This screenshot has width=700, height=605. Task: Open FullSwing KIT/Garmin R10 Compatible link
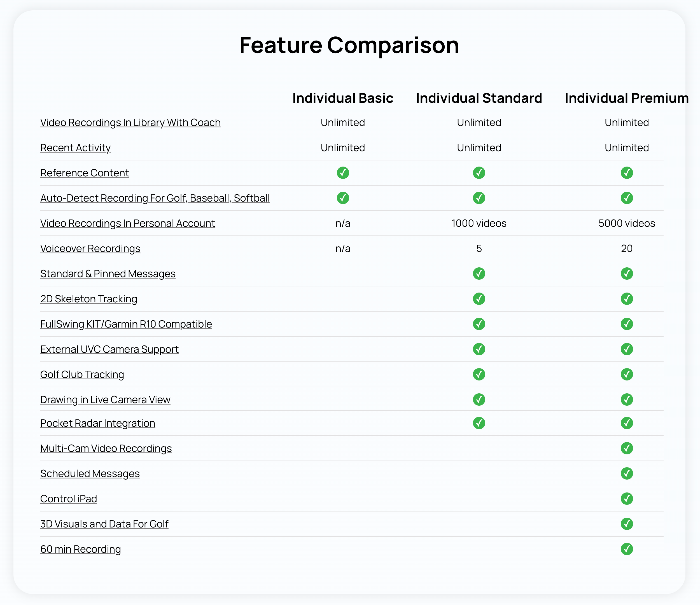point(126,324)
